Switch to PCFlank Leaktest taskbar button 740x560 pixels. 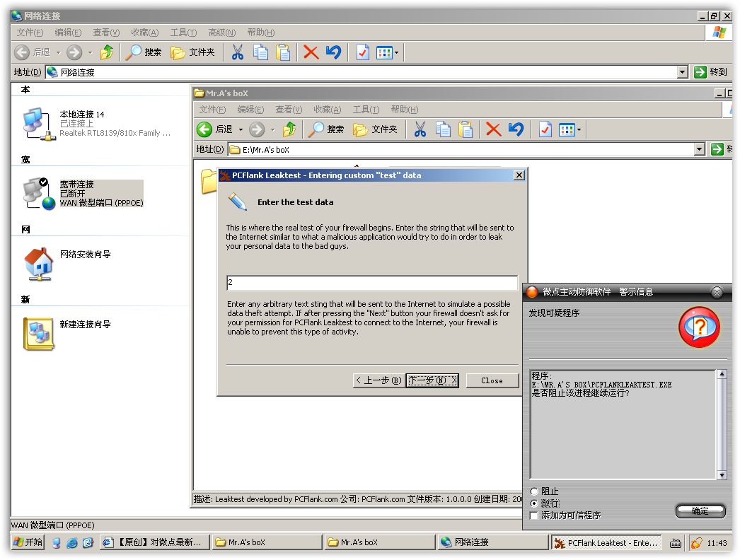click(x=607, y=543)
